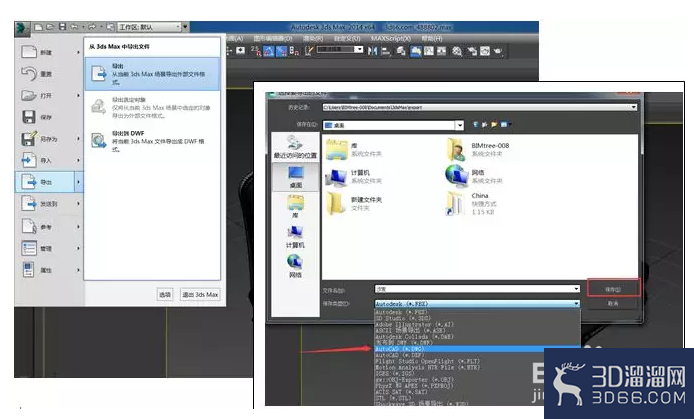Expand the 参考 (Reference) submenu arrow
Viewport: 694px width, 419px height.
pos(79,227)
